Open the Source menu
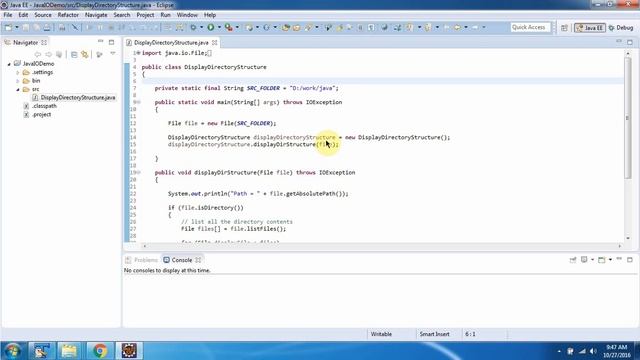 coord(43,15)
